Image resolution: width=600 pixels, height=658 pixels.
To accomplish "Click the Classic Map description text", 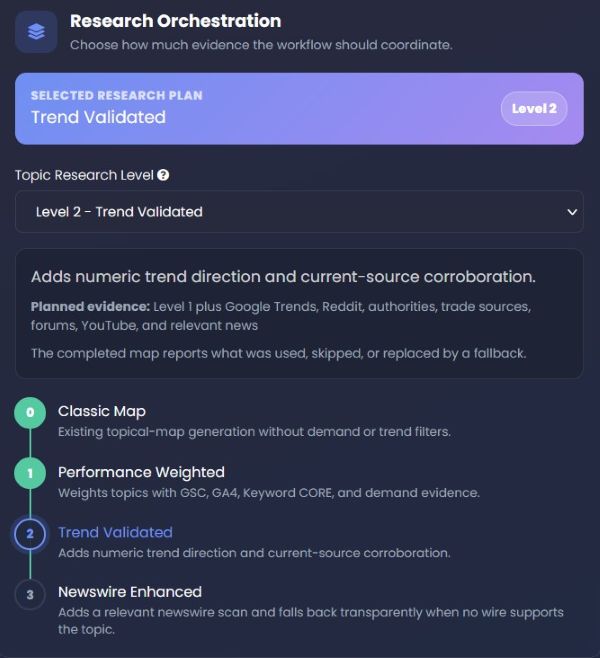I will pos(254,432).
